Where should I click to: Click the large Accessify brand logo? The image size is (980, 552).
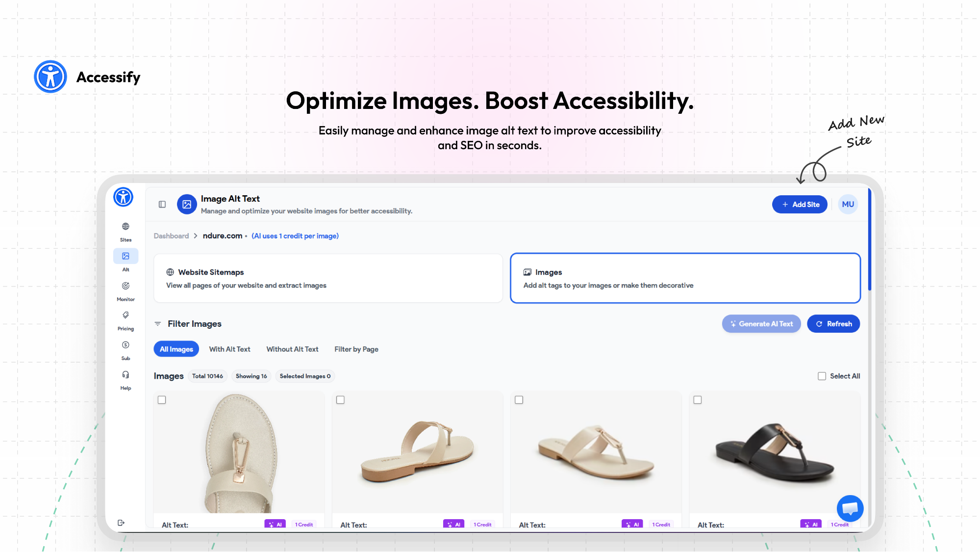click(x=50, y=77)
